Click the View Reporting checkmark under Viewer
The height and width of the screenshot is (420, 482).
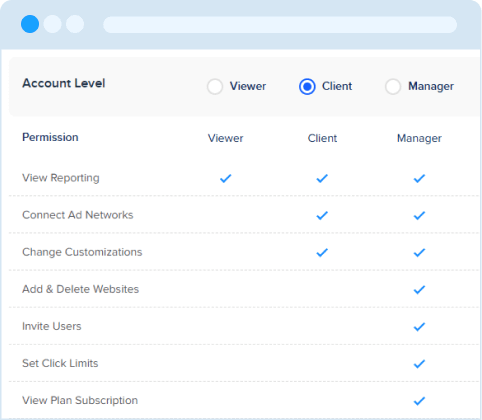tap(226, 178)
